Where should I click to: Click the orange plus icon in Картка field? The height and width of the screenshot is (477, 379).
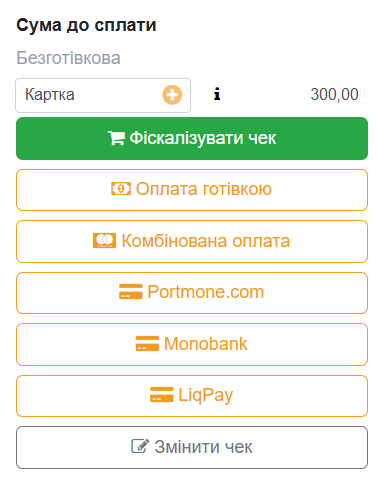172,95
